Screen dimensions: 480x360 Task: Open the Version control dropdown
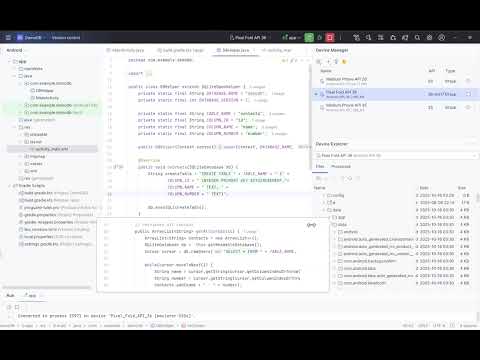pos(66,38)
